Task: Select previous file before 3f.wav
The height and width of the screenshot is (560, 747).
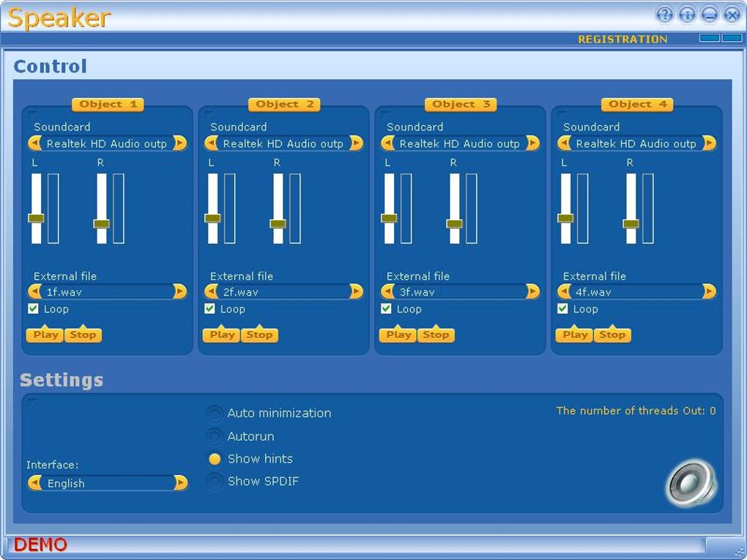Action: 388,291
